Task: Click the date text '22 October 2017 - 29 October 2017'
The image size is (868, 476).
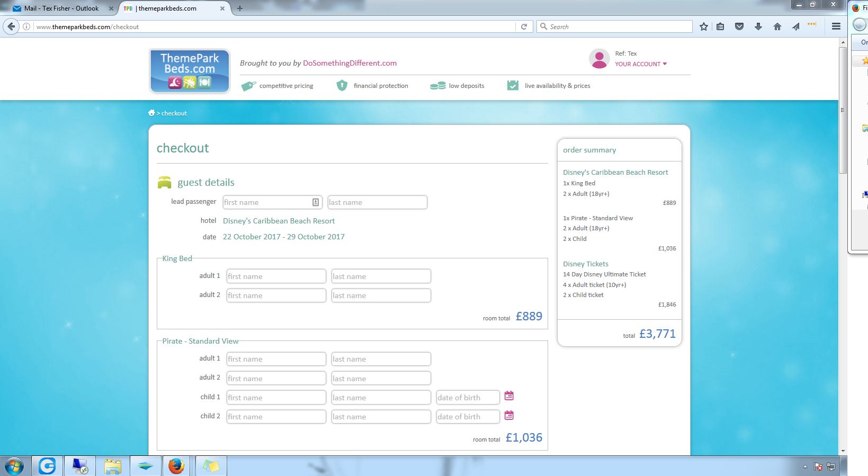Action: [284, 237]
